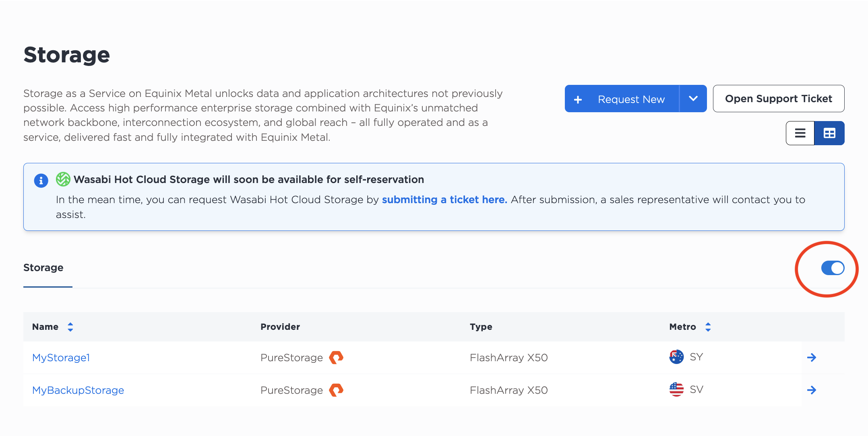
Task: Click the Australia flag icon next to SY
Action: click(676, 357)
